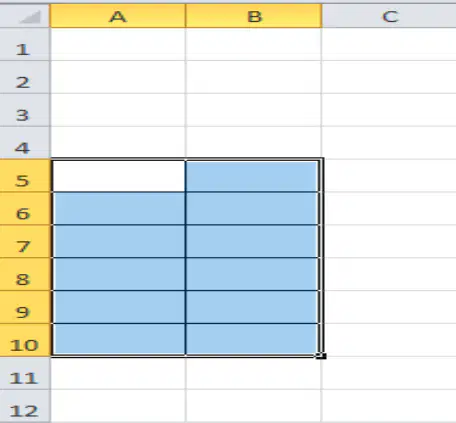Select row 10 header
Viewport: 456px width, 423px height.
(x=25, y=340)
